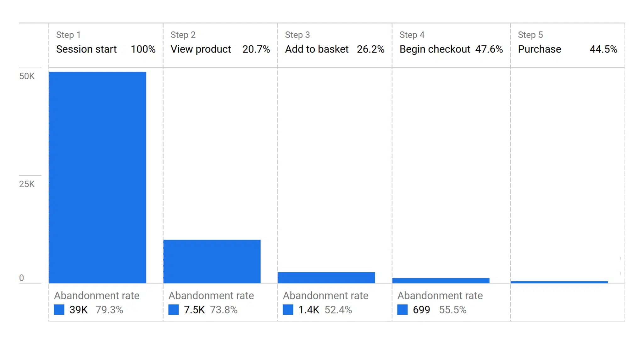Click the blue swatch beside 1.4K
644x343 pixels.
pyautogui.click(x=288, y=310)
